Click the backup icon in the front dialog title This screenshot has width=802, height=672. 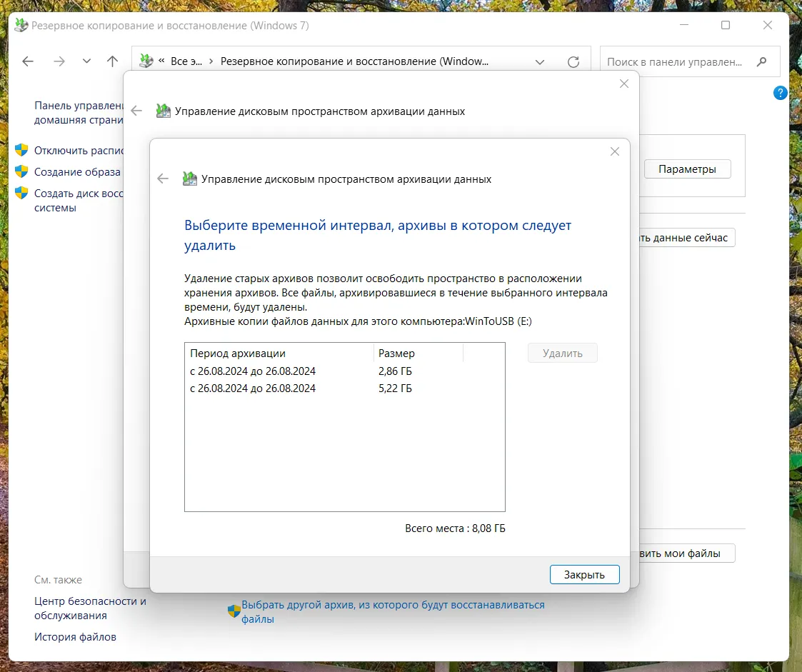[x=190, y=179]
